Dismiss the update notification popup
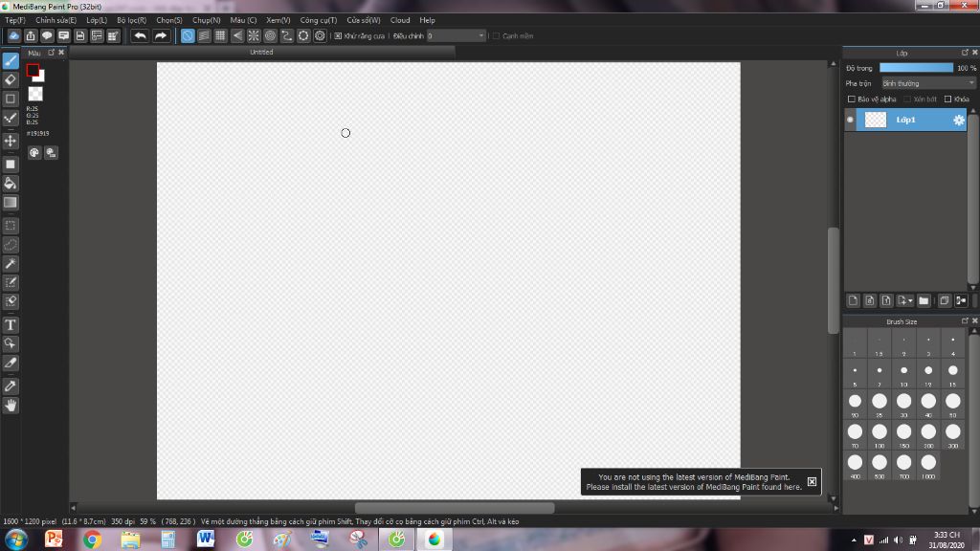Viewport: 980px width, 551px height. point(812,482)
